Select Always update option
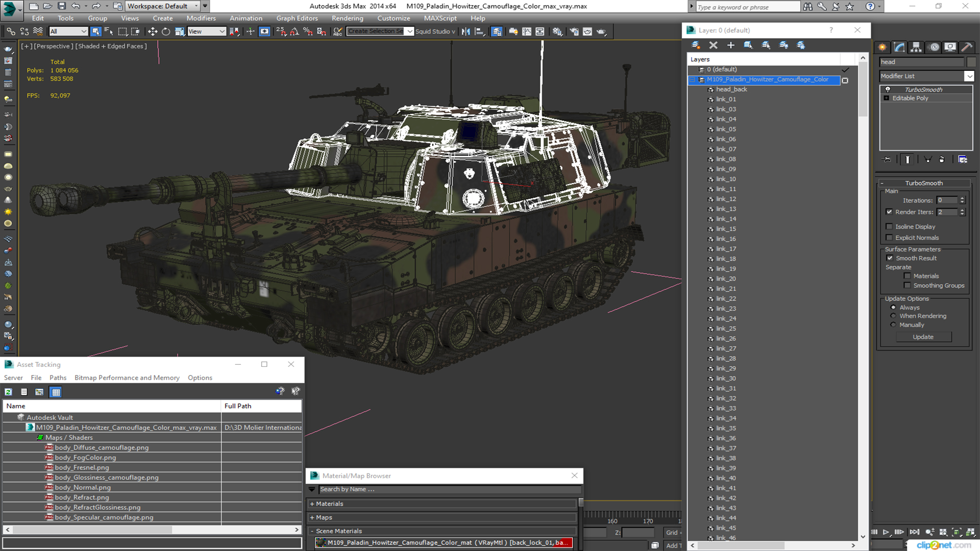 point(893,308)
